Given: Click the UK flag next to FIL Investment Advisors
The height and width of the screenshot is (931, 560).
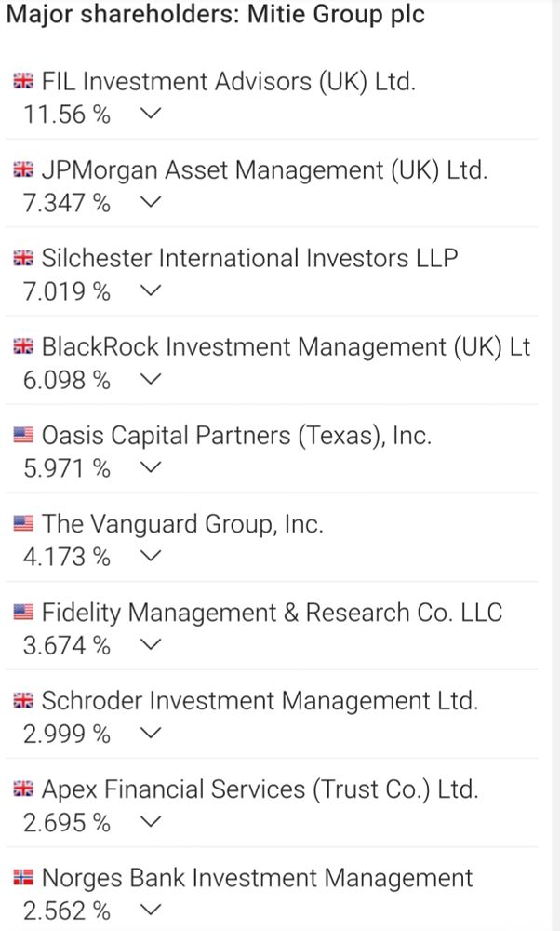Looking at the screenshot, I should (23, 81).
